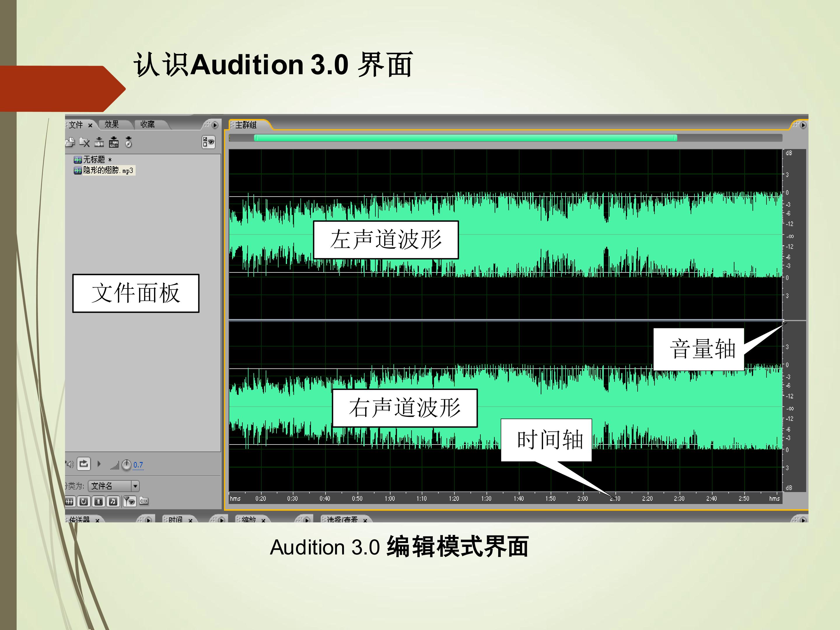Switch to the 收藏 tab
Screen dimensions: 840x630
(147, 124)
